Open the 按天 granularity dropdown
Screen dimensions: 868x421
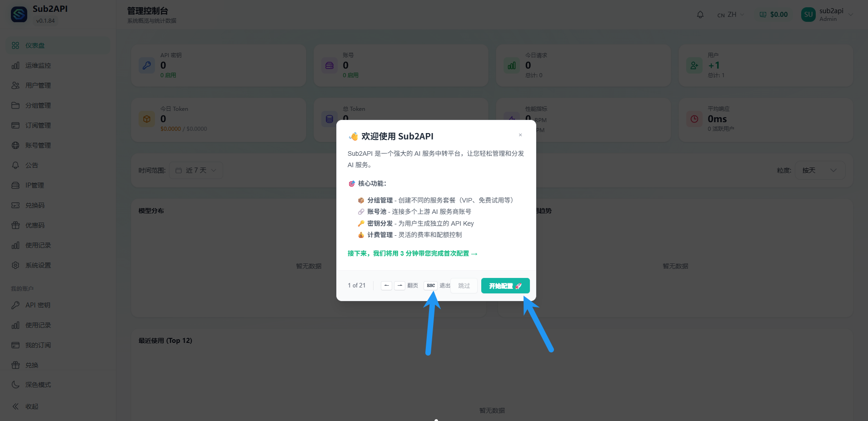820,170
